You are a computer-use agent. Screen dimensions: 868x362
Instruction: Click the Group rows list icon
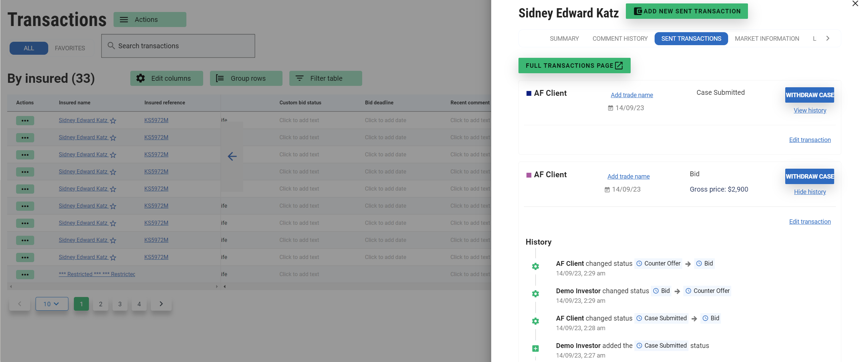pos(220,78)
